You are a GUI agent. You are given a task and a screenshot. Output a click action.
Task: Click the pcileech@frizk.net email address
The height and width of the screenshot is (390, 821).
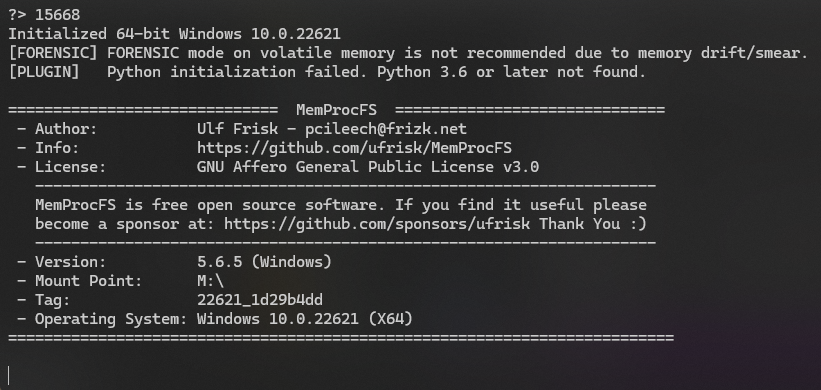[386, 129]
